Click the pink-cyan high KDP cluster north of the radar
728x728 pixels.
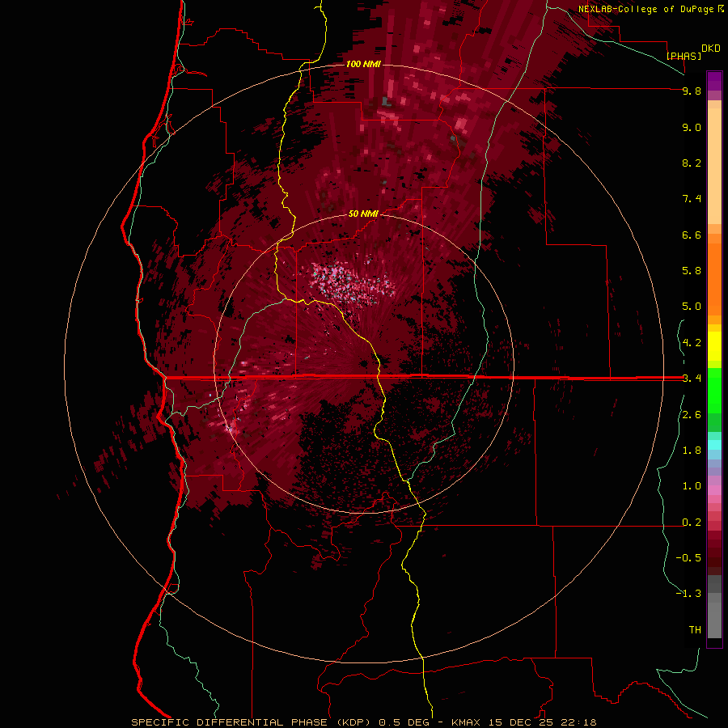pyautogui.click(x=353, y=284)
